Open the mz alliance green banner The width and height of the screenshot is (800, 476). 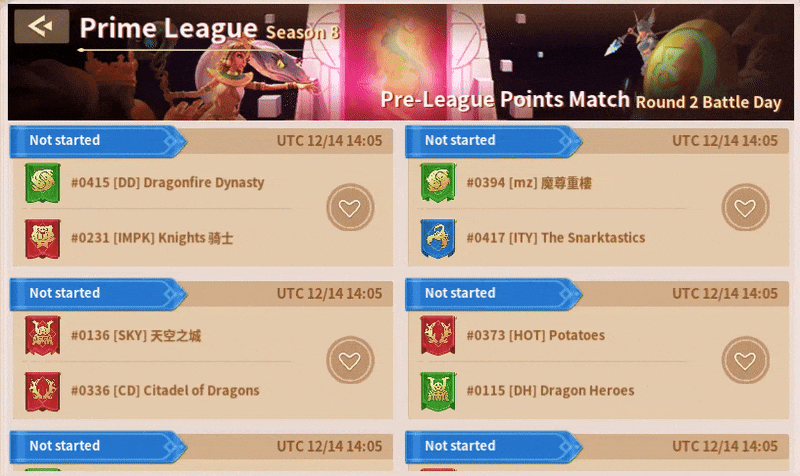click(438, 183)
